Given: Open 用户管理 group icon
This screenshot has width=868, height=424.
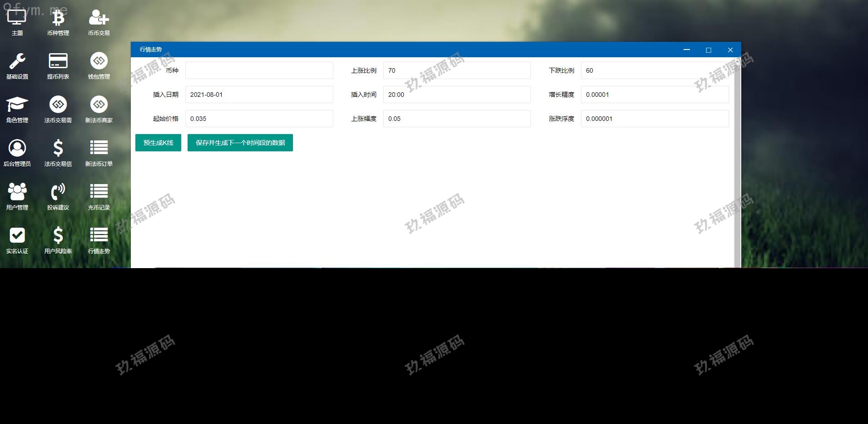Looking at the screenshot, I should click(17, 193).
